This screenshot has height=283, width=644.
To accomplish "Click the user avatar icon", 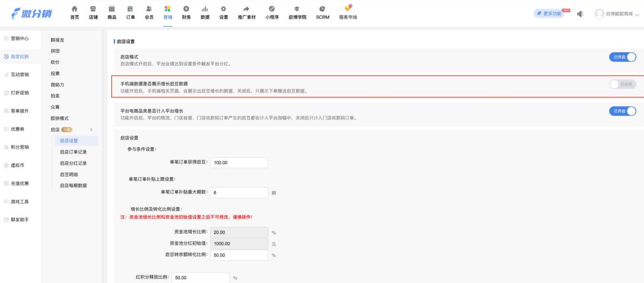I will 599,14.
